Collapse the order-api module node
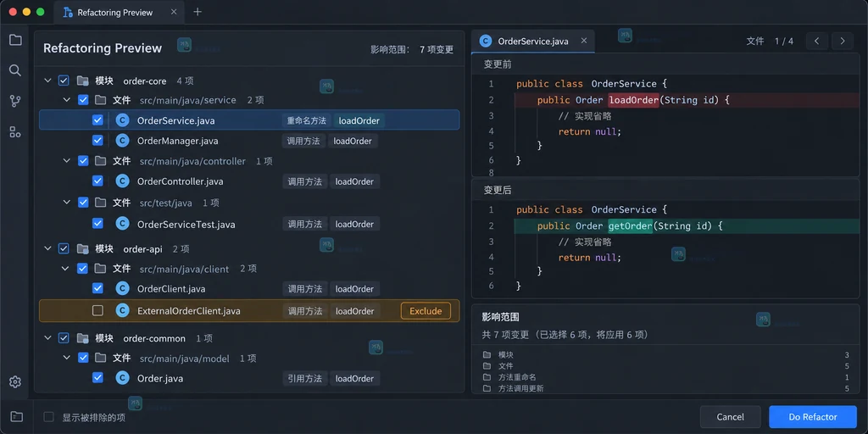868x434 pixels. click(x=47, y=248)
